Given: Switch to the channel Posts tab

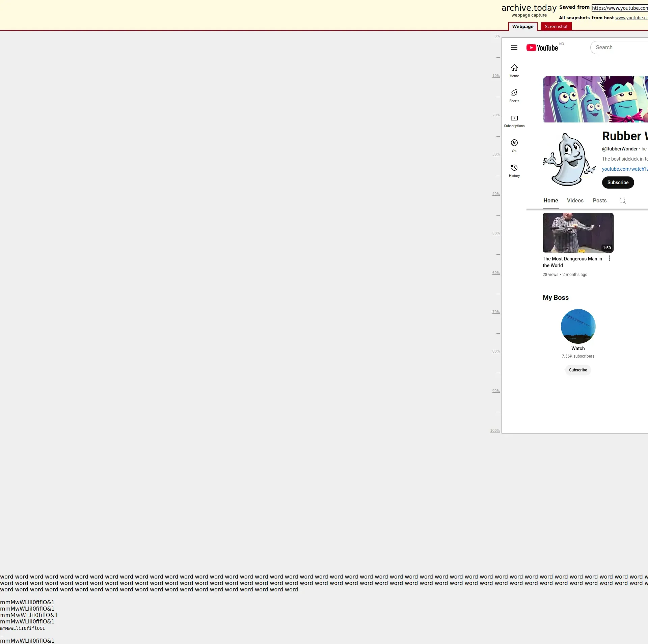Looking at the screenshot, I should 599,200.
